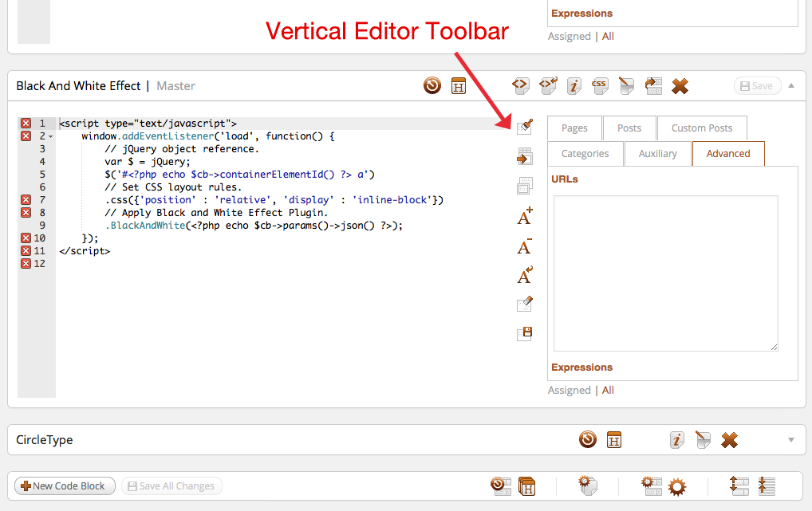Screen dimensions: 812x511
Task: Switch to the Posts tab
Action: pyautogui.click(x=629, y=128)
